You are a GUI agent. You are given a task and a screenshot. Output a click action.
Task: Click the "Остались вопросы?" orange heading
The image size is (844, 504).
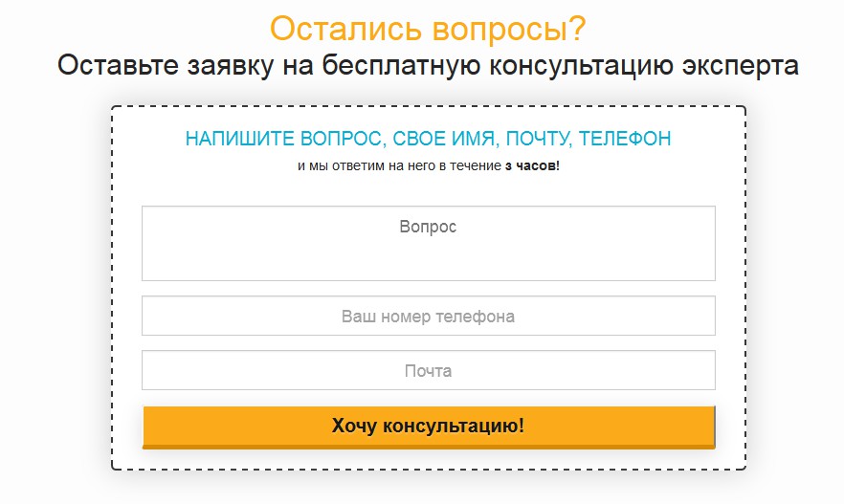point(428,29)
